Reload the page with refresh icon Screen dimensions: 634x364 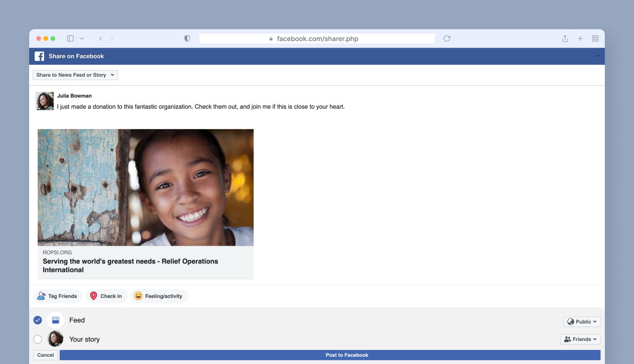[447, 39]
